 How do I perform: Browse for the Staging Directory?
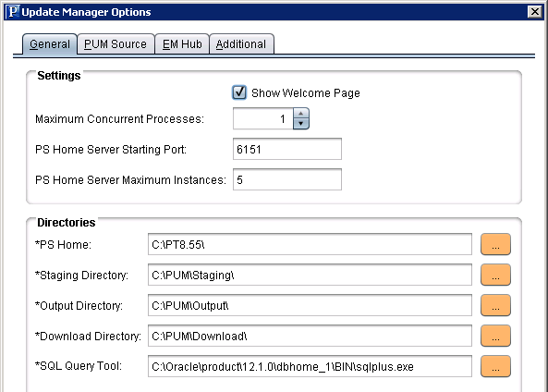[x=495, y=275]
